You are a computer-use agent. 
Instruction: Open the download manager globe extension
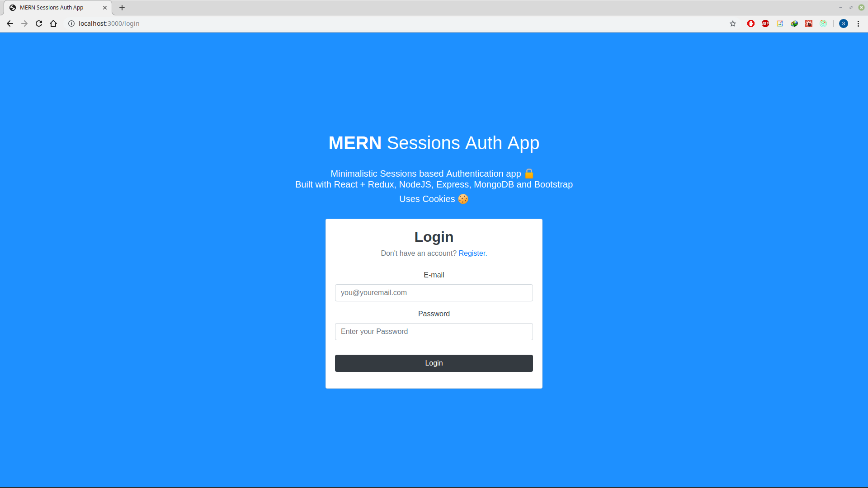[794, 23]
